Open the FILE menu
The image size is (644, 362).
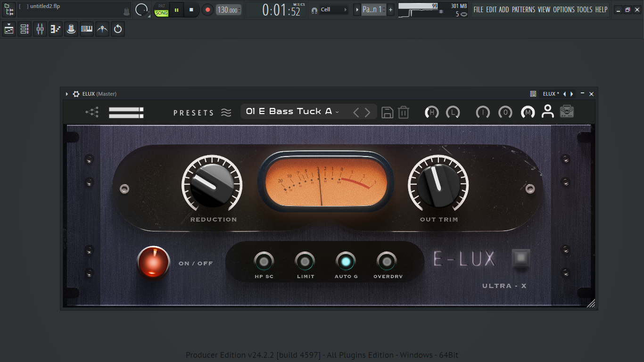tap(479, 9)
